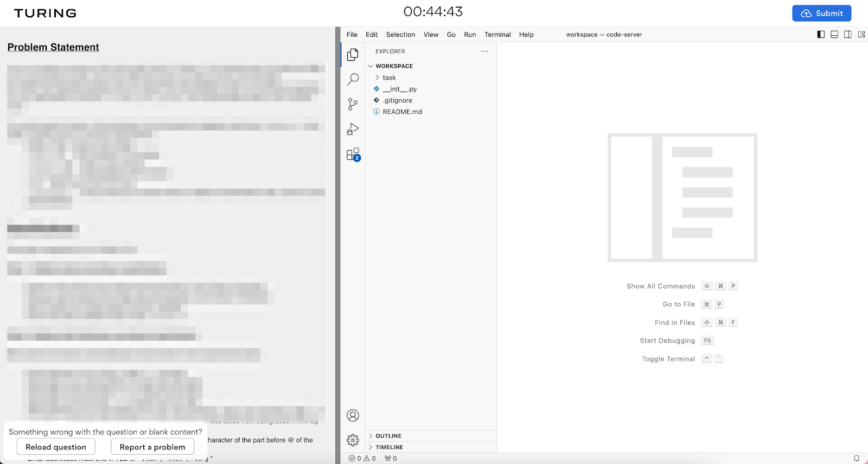Click the notifications bell in status bar
The height and width of the screenshot is (464, 868).
point(857,459)
